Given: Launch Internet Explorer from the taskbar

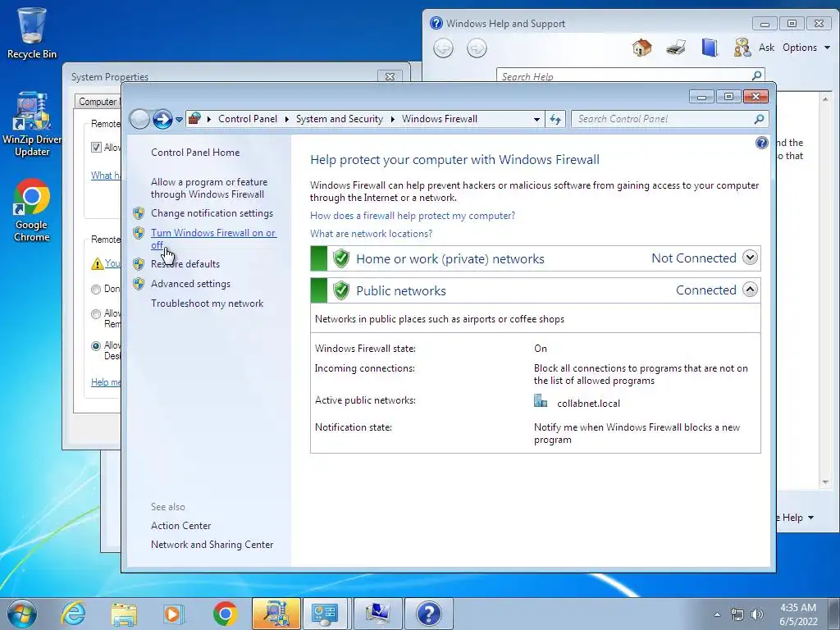Looking at the screenshot, I should [73, 614].
